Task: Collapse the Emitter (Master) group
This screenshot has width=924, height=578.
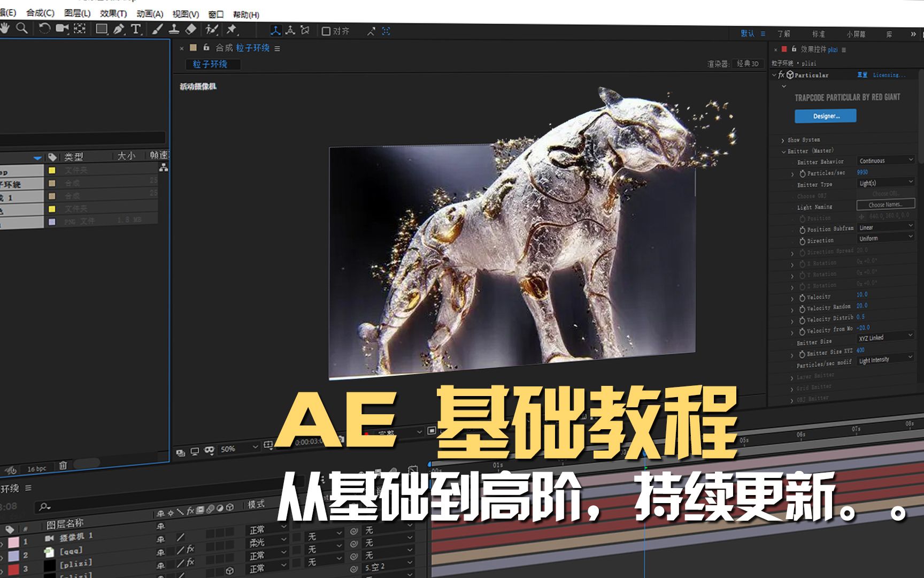Action: click(x=783, y=151)
